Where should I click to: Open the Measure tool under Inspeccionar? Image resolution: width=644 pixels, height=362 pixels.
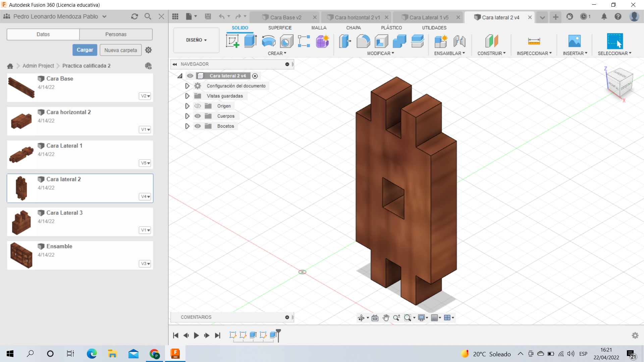point(534,41)
